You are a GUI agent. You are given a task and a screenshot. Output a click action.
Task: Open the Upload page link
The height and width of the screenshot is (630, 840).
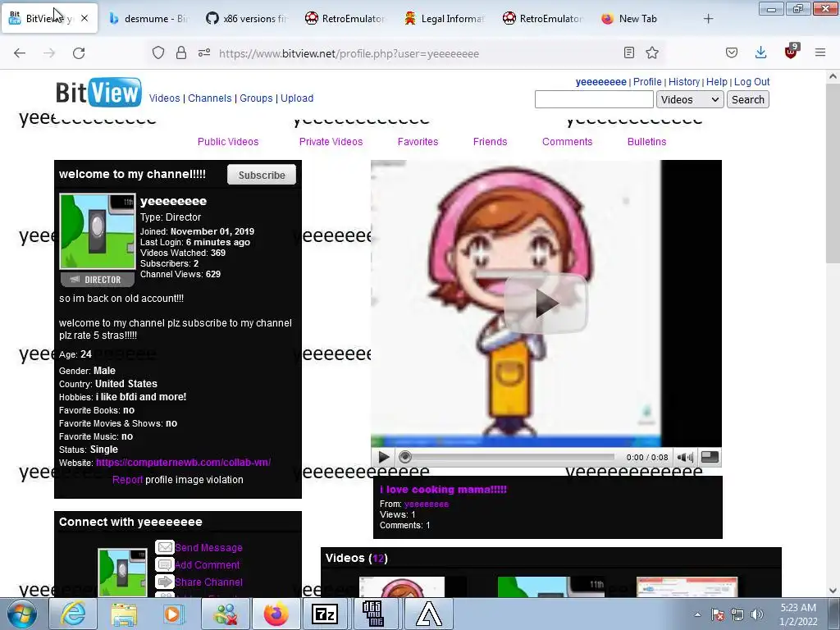[297, 98]
